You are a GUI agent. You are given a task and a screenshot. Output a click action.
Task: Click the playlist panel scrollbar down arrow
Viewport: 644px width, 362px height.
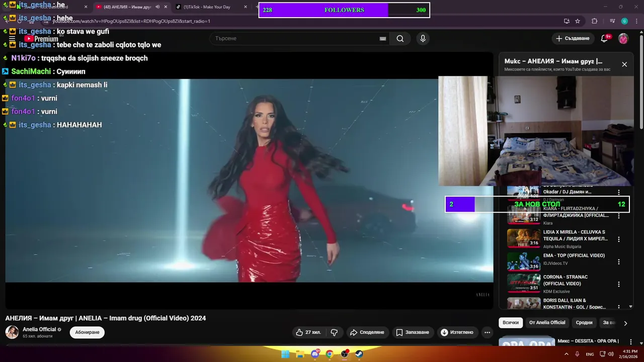pyautogui.click(x=631, y=306)
